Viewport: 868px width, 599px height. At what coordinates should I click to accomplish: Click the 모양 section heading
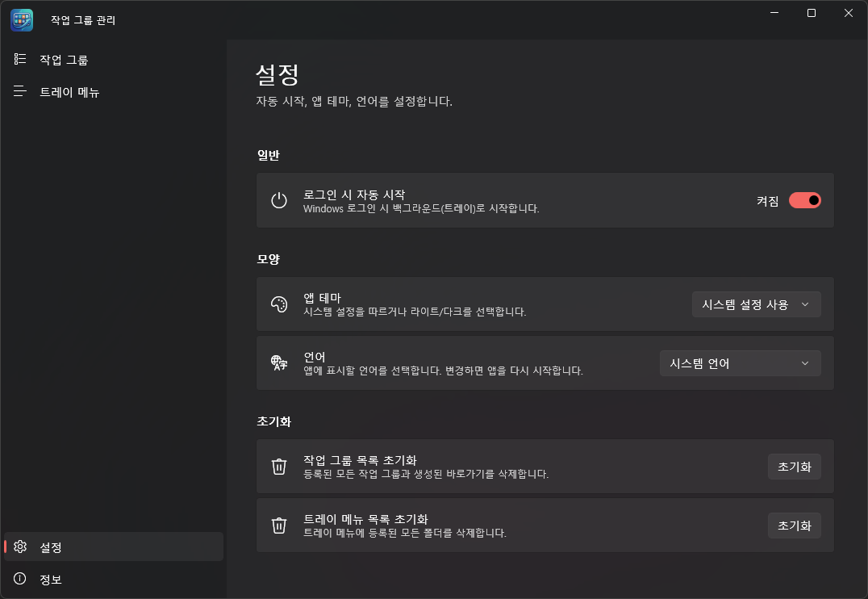(268, 259)
